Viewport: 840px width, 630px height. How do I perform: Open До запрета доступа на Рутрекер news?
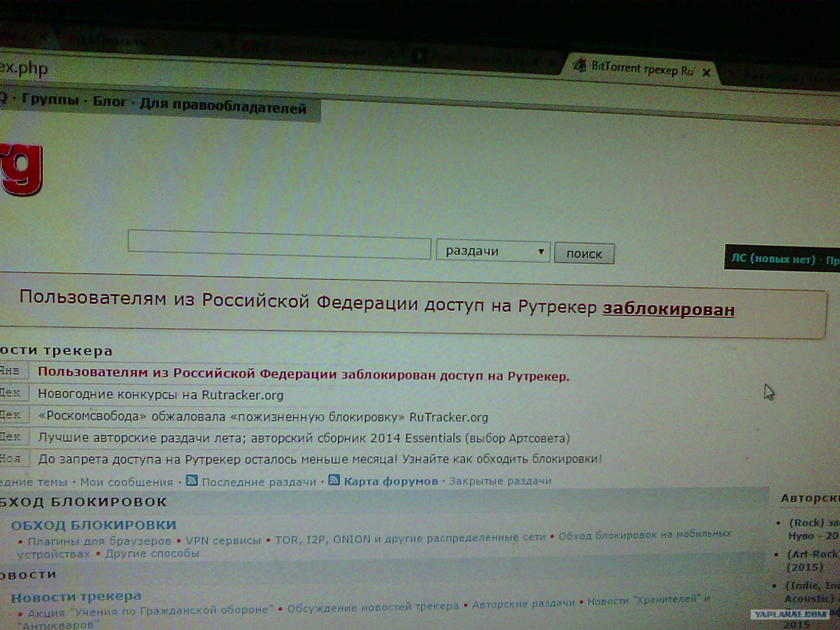[x=320, y=459]
